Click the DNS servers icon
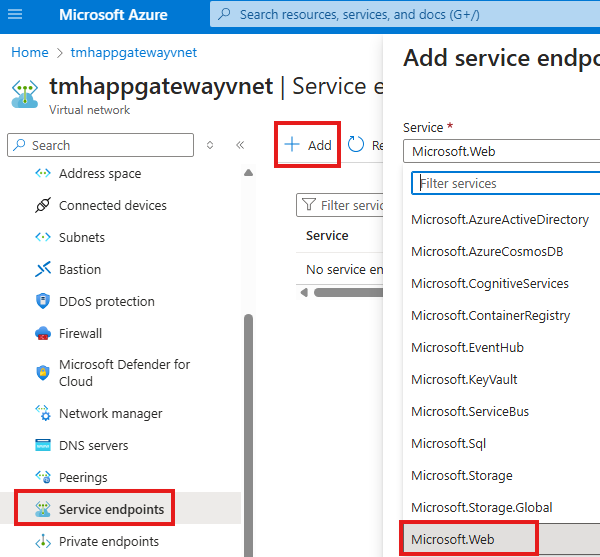The height and width of the screenshot is (557, 600). coord(43,445)
